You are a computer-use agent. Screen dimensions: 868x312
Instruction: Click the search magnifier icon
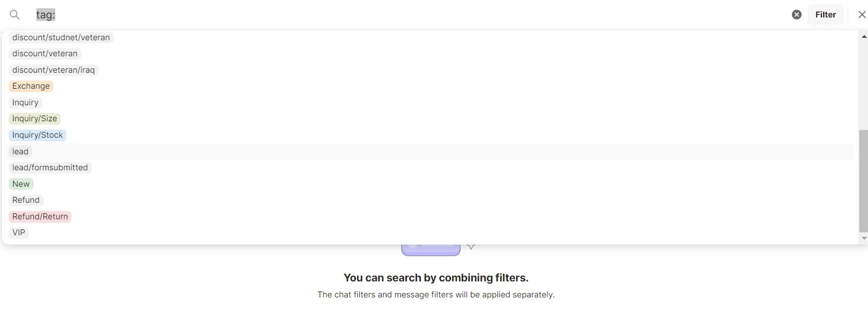15,15
